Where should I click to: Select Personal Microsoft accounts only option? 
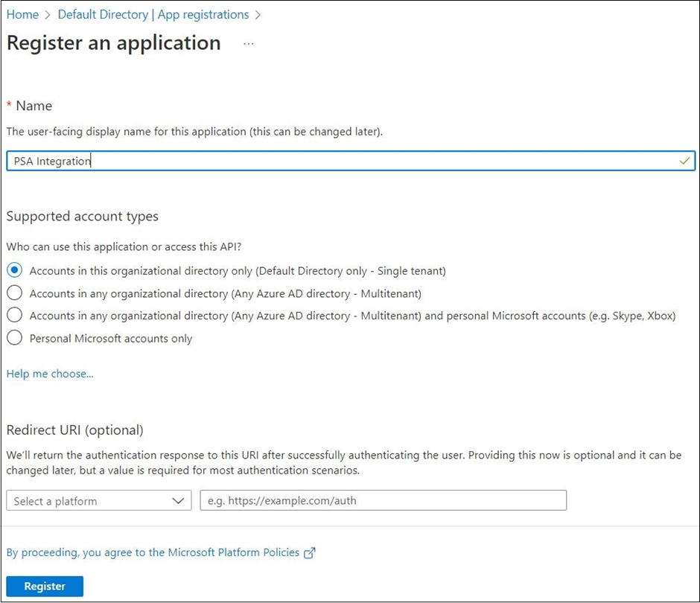click(14, 338)
